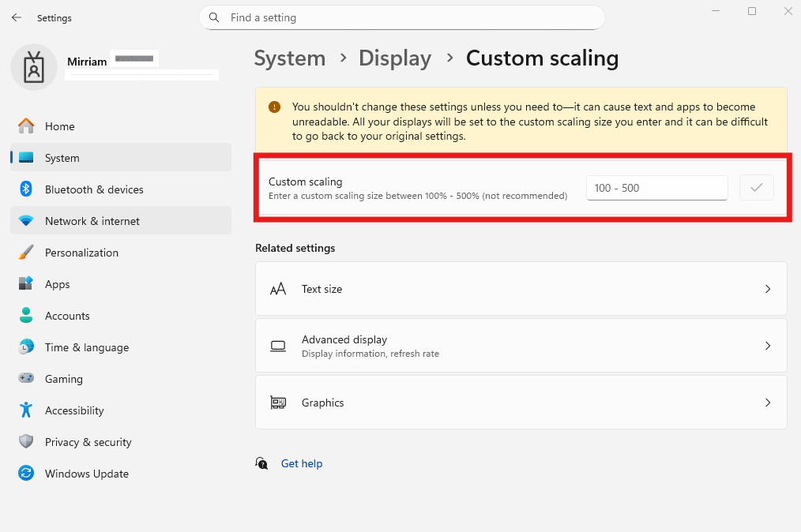Open Graphics chevron arrow
This screenshot has height=532, width=801.
768,403
